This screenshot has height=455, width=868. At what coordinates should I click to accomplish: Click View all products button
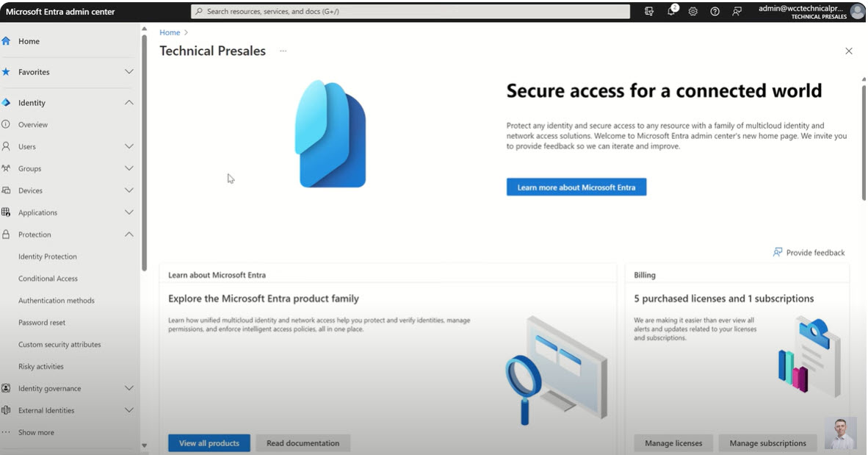pos(209,443)
